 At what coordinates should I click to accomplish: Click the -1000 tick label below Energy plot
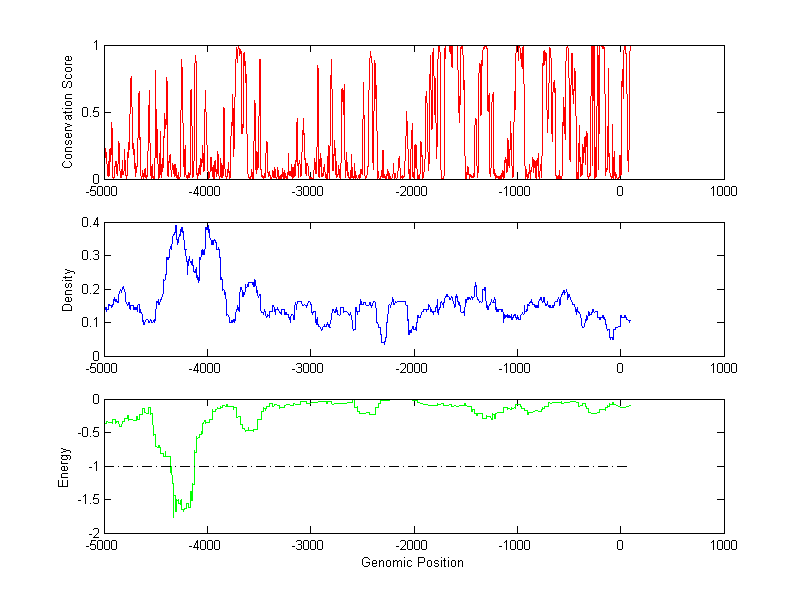[515, 546]
